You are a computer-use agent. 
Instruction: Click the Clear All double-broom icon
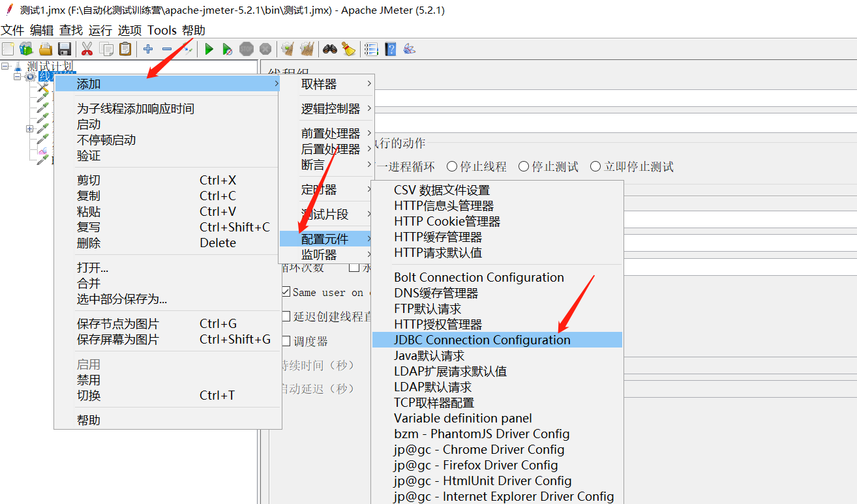coord(307,49)
